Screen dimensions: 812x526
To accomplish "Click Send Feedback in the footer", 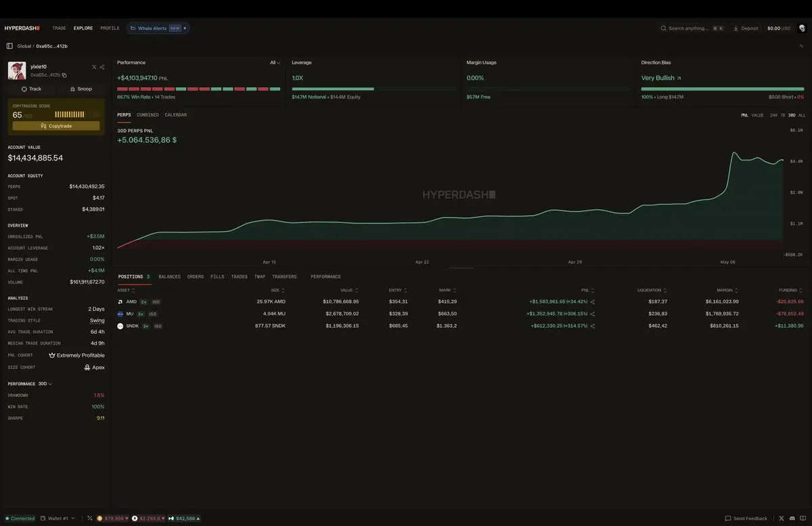I will (x=746, y=519).
